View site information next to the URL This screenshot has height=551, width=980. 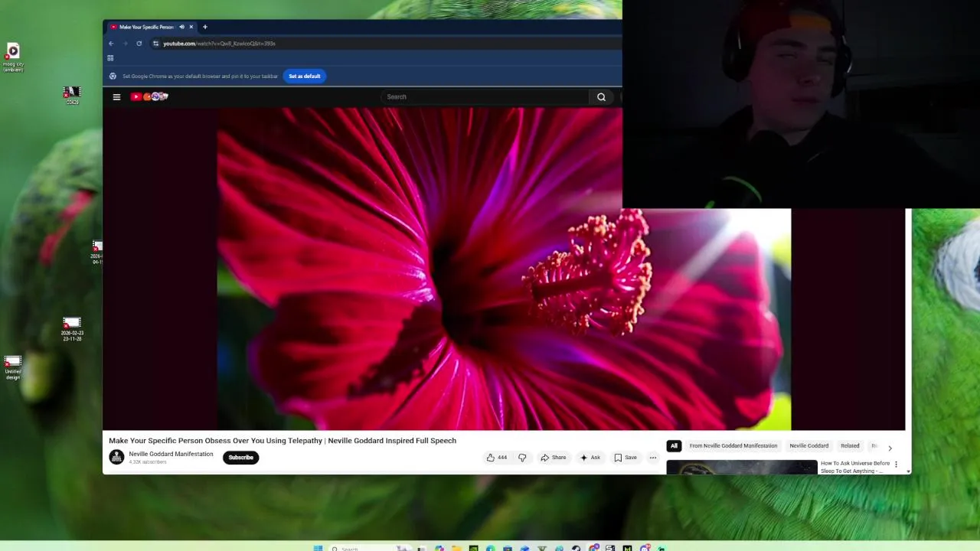pyautogui.click(x=155, y=44)
